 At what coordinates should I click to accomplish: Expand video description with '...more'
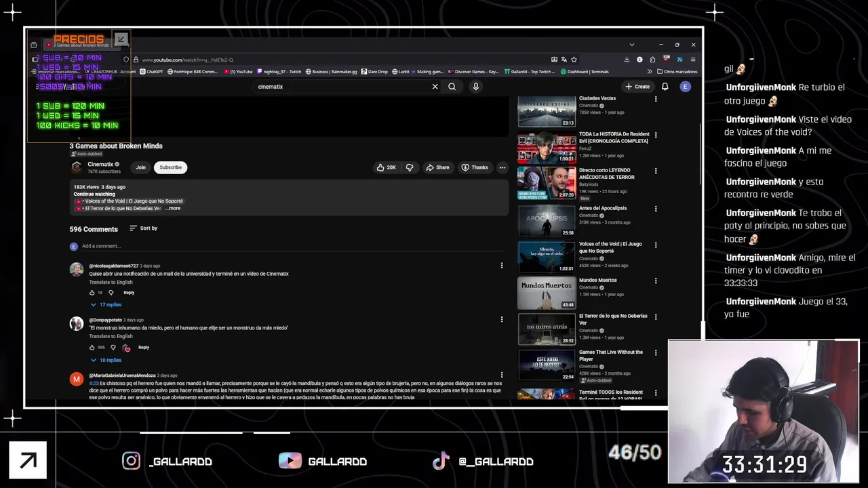[x=173, y=209]
